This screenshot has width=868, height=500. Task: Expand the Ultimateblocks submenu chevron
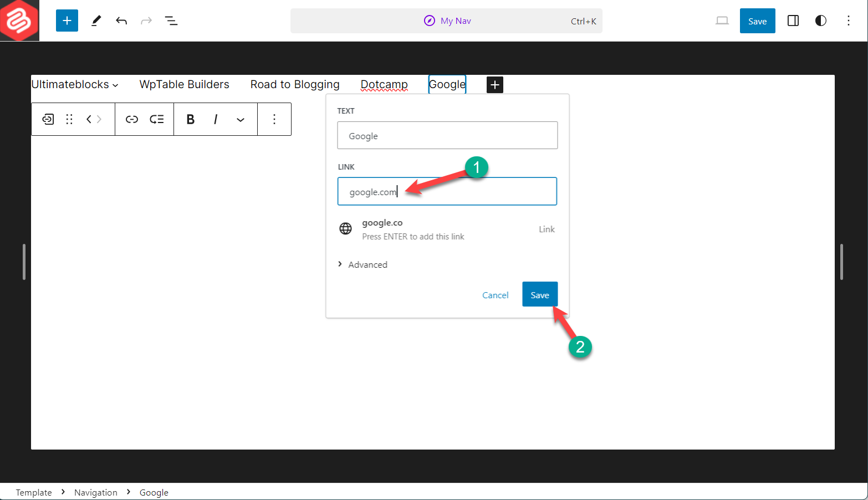pyautogui.click(x=115, y=85)
